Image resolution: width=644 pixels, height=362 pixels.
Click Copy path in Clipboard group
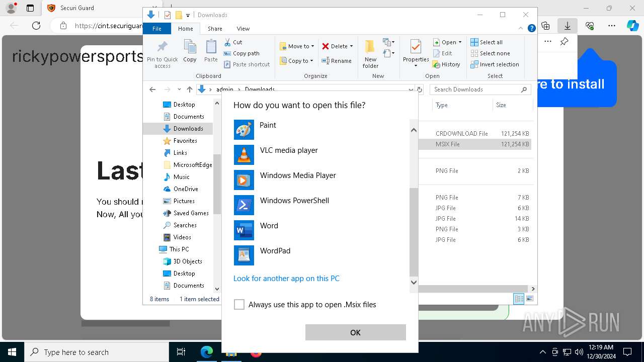click(x=242, y=53)
